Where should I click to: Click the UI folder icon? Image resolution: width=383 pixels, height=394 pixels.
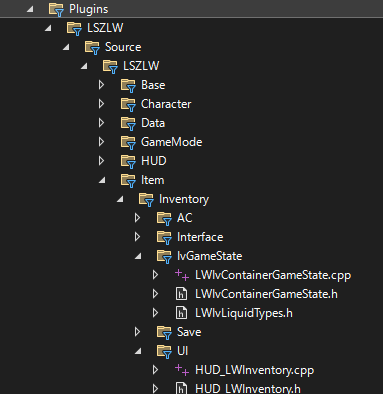pos(164,351)
